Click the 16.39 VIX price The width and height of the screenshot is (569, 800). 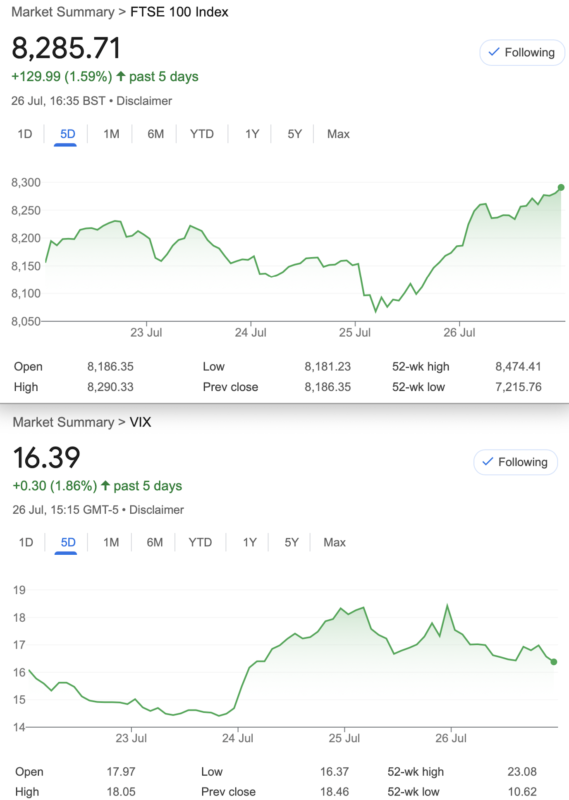46,457
